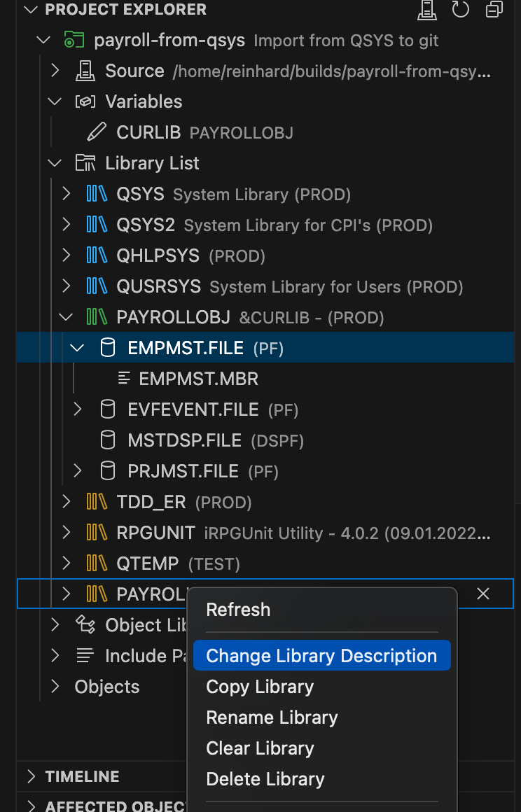Collapse the Variables section

[55, 101]
